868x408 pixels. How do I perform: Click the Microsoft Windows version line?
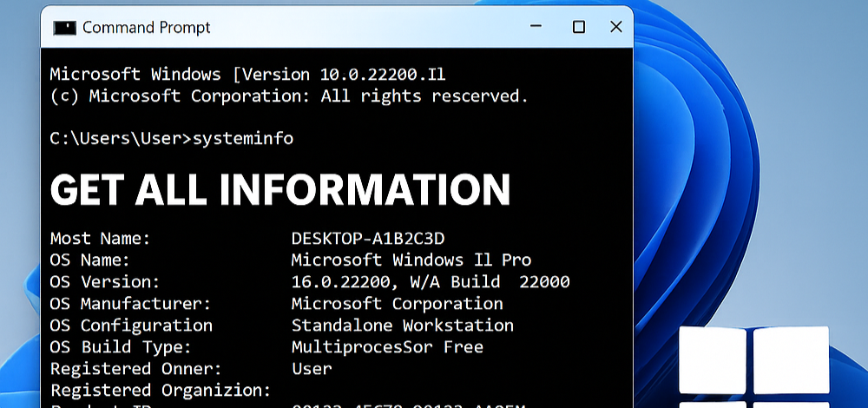pyautogui.click(x=247, y=74)
